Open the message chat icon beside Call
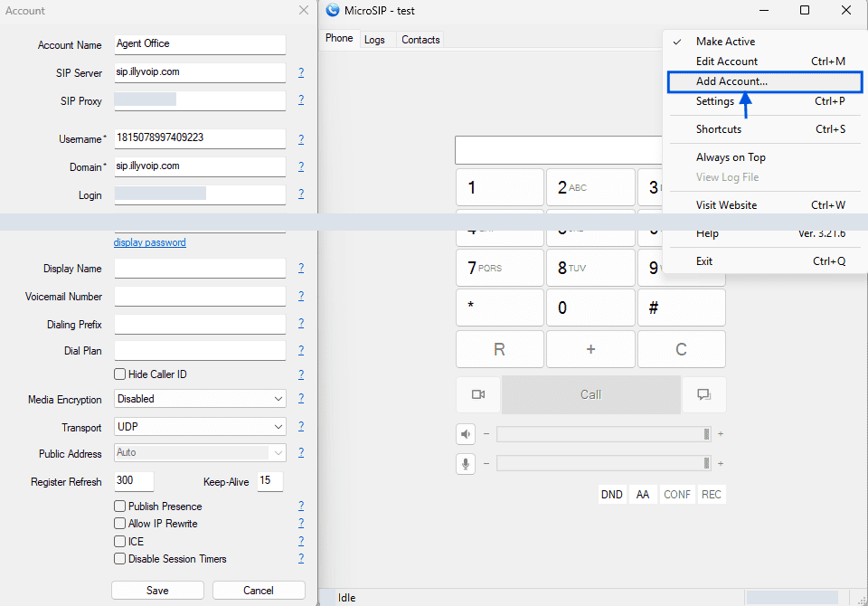This screenshot has height=606, width=868. (703, 394)
